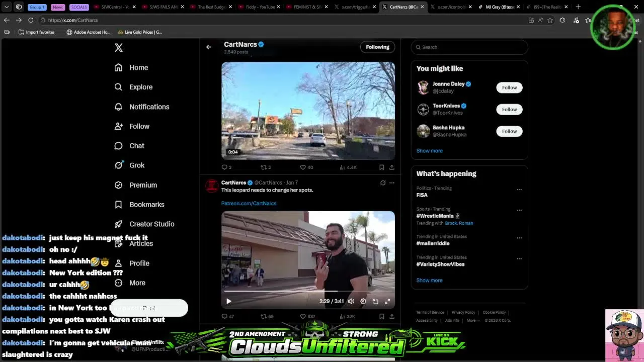Open Live Gold Prices bookmark

point(140,32)
